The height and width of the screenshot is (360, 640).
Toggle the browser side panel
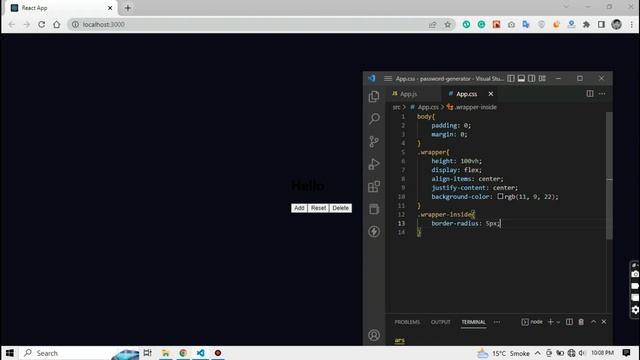coord(601,24)
